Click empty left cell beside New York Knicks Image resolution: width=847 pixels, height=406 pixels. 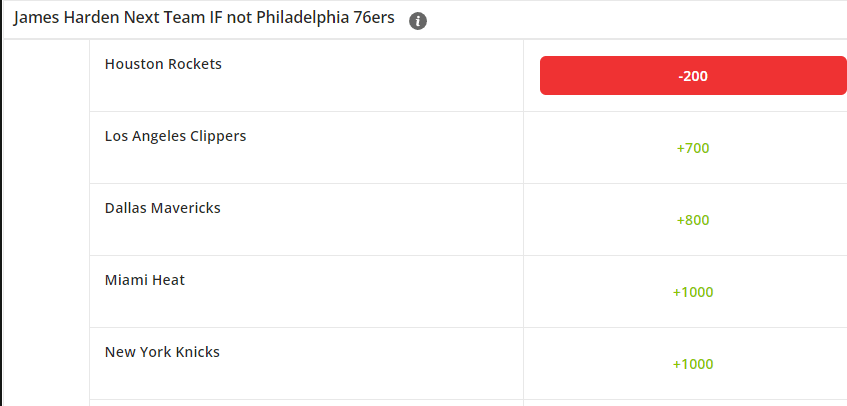click(x=46, y=363)
